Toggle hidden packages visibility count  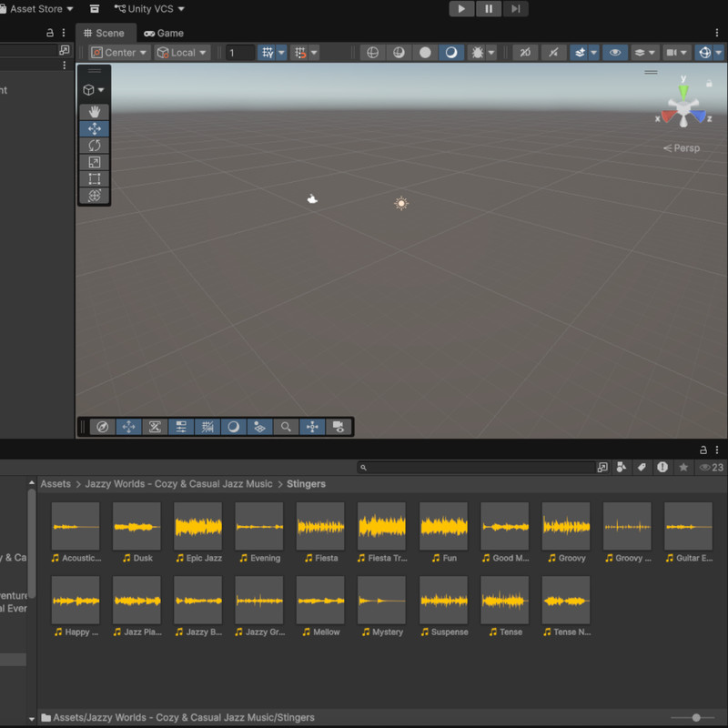pyautogui.click(x=712, y=467)
